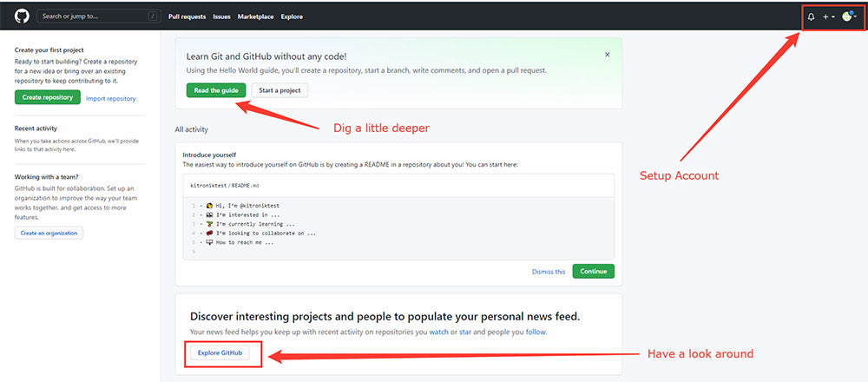Click the Read the guide button

point(216,90)
